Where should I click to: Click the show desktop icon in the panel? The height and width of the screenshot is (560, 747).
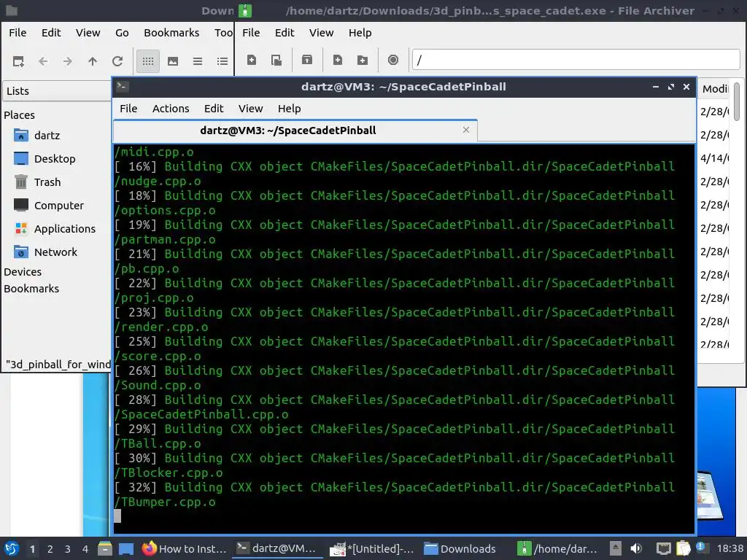[125, 548]
